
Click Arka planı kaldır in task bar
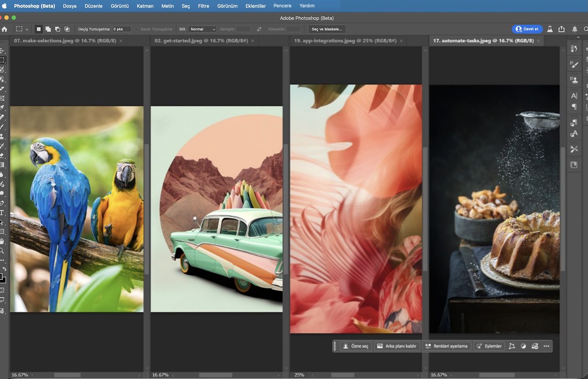point(396,346)
